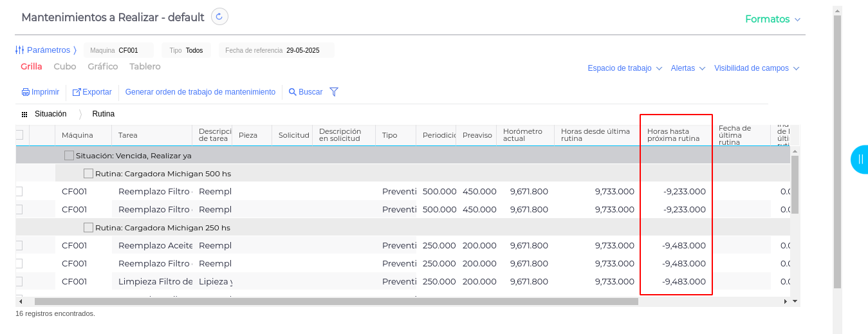The image size is (868, 334).
Task: Click the horizontal scrollbar under the grid
Action: [336, 301]
